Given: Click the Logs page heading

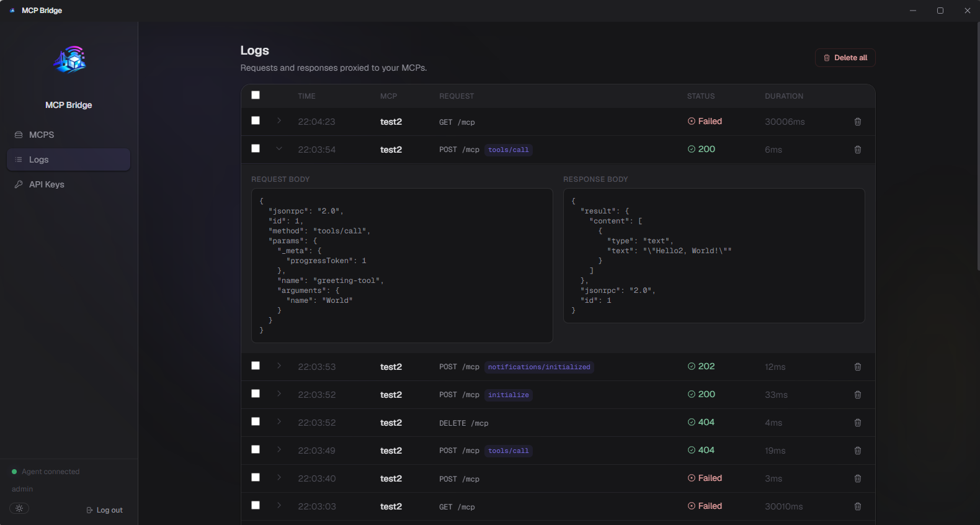Looking at the screenshot, I should pyautogui.click(x=255, y=50).
